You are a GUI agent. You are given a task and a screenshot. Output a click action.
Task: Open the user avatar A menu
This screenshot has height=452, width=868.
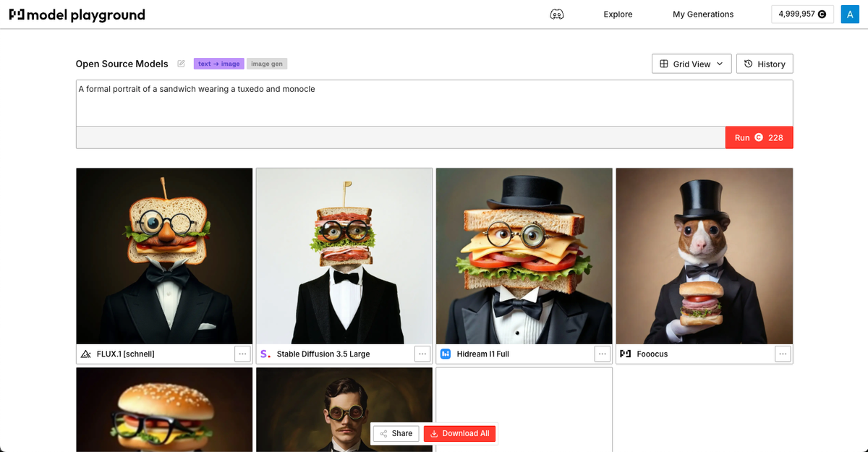tap(850, 14)
